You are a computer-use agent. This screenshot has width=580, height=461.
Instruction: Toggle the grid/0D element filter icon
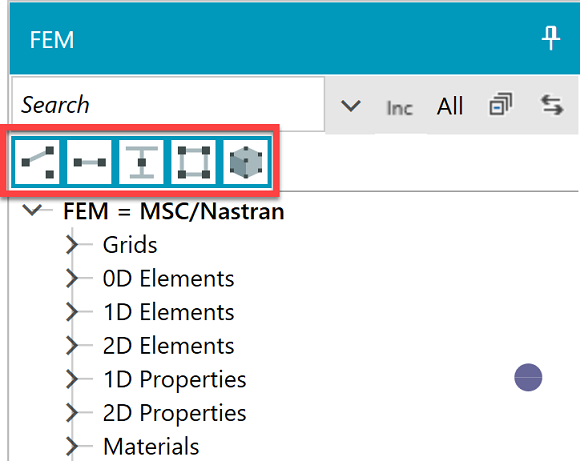click(x=37, y=162)
